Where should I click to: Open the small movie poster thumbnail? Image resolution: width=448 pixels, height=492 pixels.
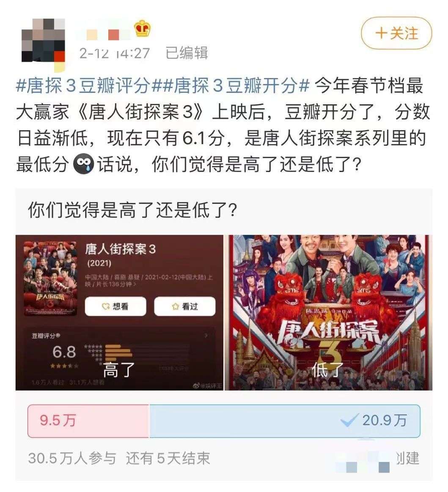tap(50, 278)
